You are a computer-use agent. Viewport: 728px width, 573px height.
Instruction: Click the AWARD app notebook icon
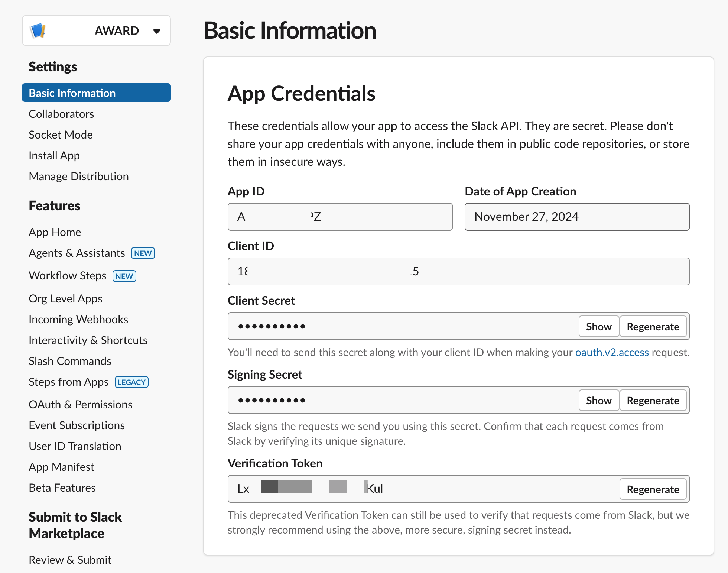[x=38, y=30]
